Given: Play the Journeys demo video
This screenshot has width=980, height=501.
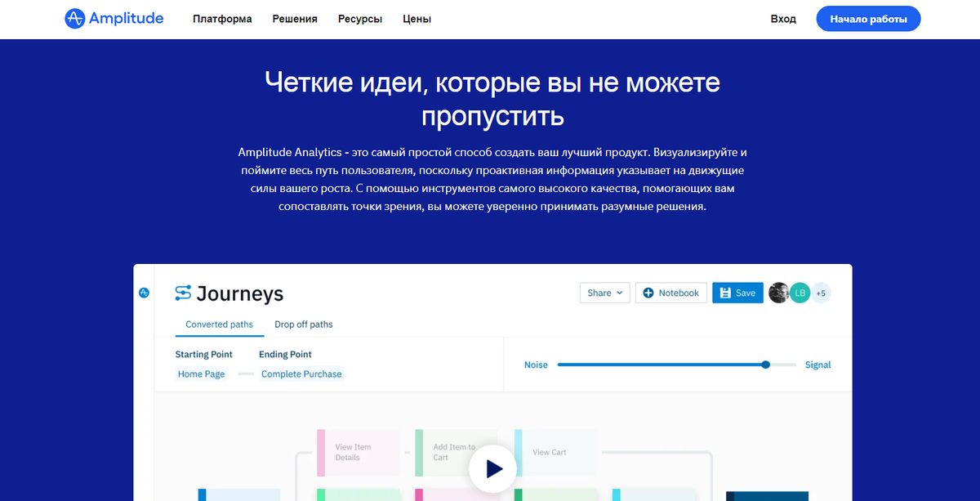Looking at the screenshot, I should coord(492,469).
